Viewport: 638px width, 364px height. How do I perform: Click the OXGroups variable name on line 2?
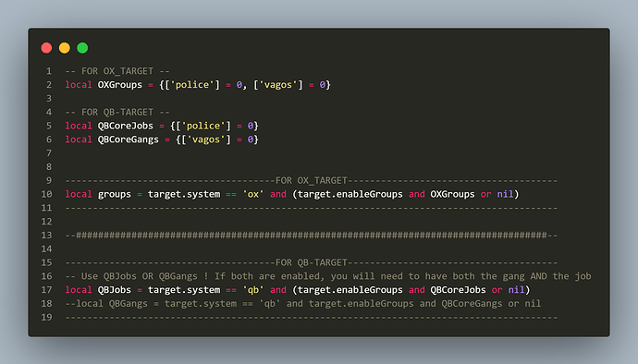click(x=120, y=85)
